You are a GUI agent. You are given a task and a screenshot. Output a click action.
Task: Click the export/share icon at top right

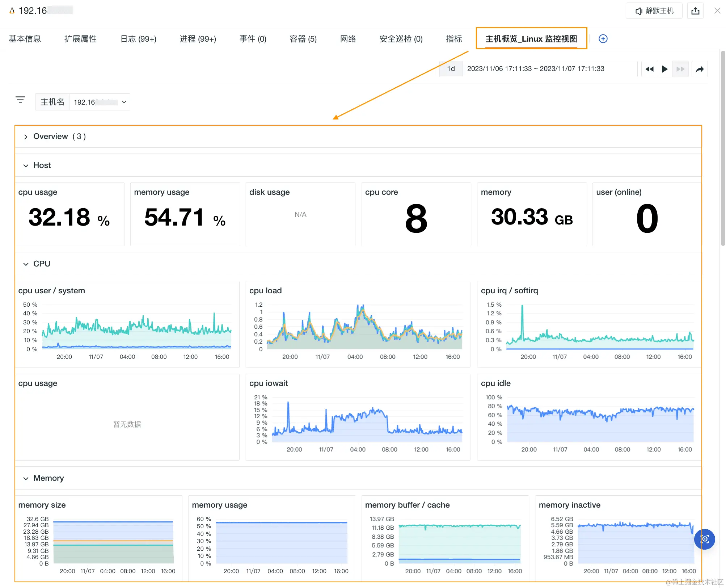pyautogui.click(x=695, y=11)
